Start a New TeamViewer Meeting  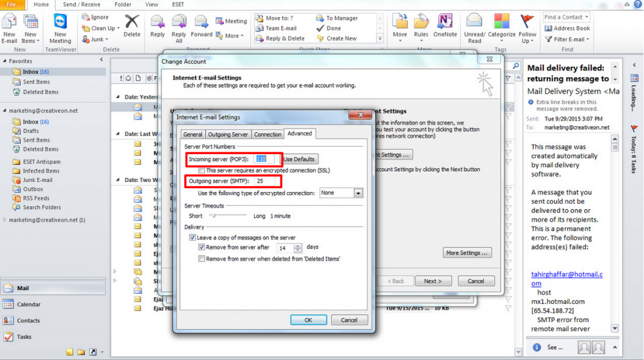(x=60, y=29)
